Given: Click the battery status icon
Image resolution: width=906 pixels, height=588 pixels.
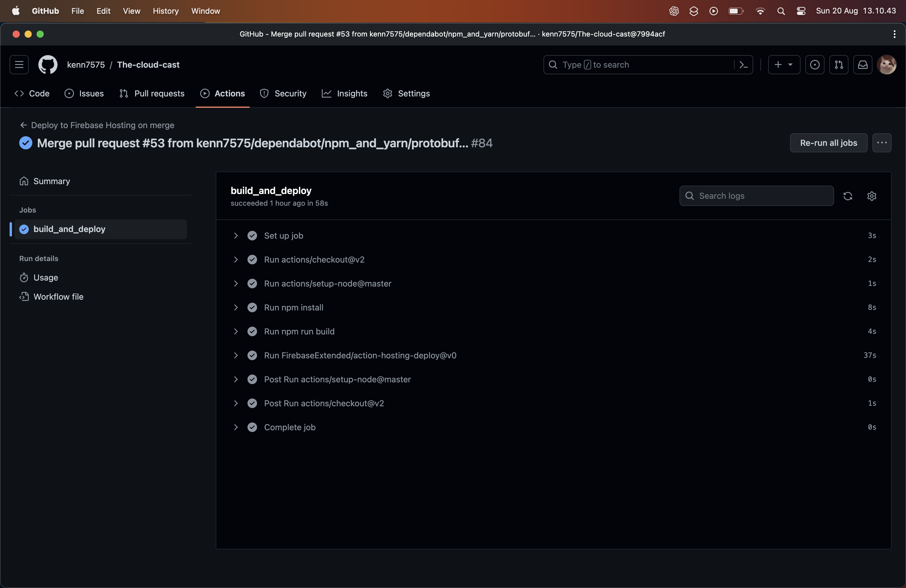Looking at the screenshot, I should coord(736,11).
